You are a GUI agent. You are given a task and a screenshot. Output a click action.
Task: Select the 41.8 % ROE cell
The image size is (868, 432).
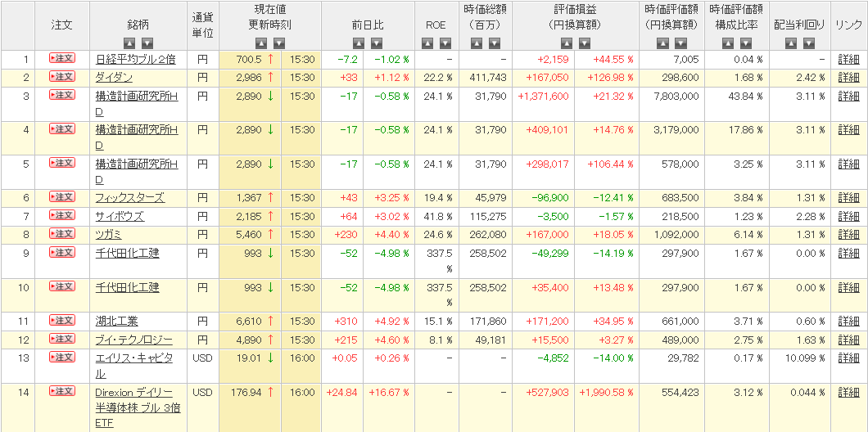(x=438, y=217)
